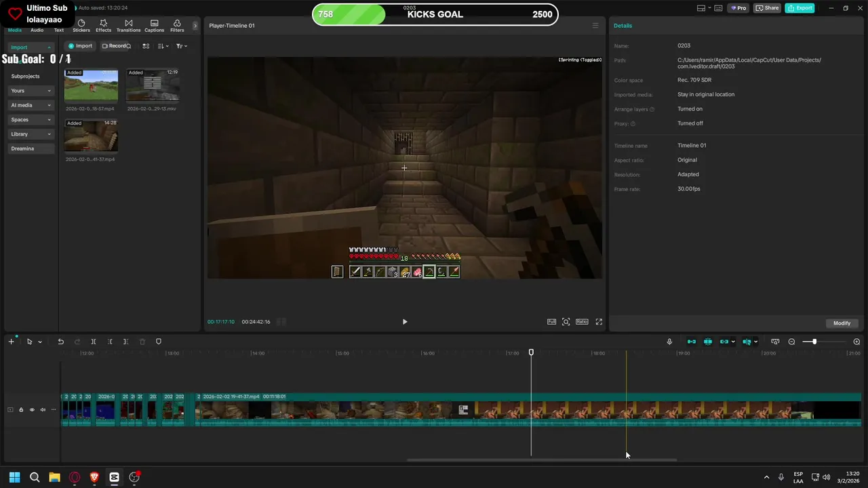This screenshot has height=488, width=868.
Task: Collapse the Import section in sidebar
Action: pyautogui.click(x=31, y=47)
